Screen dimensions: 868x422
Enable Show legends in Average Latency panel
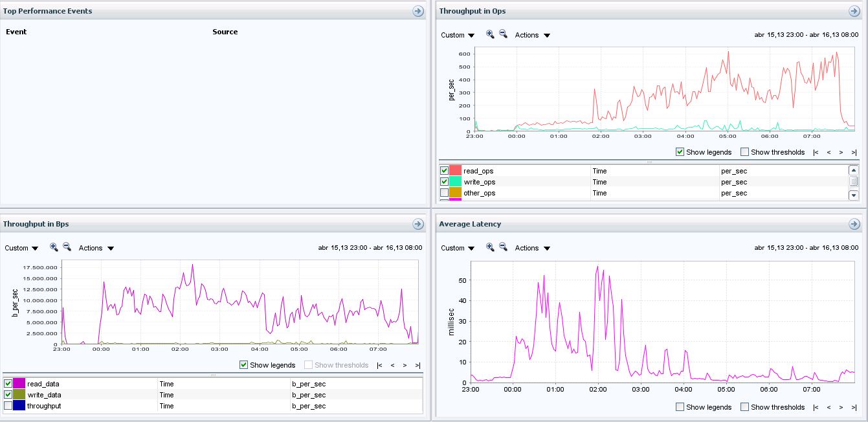(x=680, y=407)
